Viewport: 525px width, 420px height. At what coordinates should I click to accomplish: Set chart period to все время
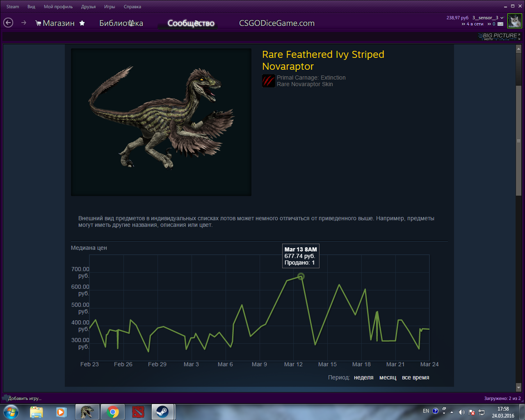(415, 377)
